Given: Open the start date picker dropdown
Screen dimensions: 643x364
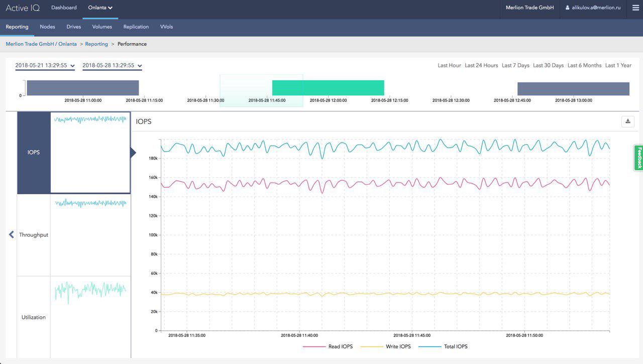Looking at the screenshot, I should (x=44, y=65).
